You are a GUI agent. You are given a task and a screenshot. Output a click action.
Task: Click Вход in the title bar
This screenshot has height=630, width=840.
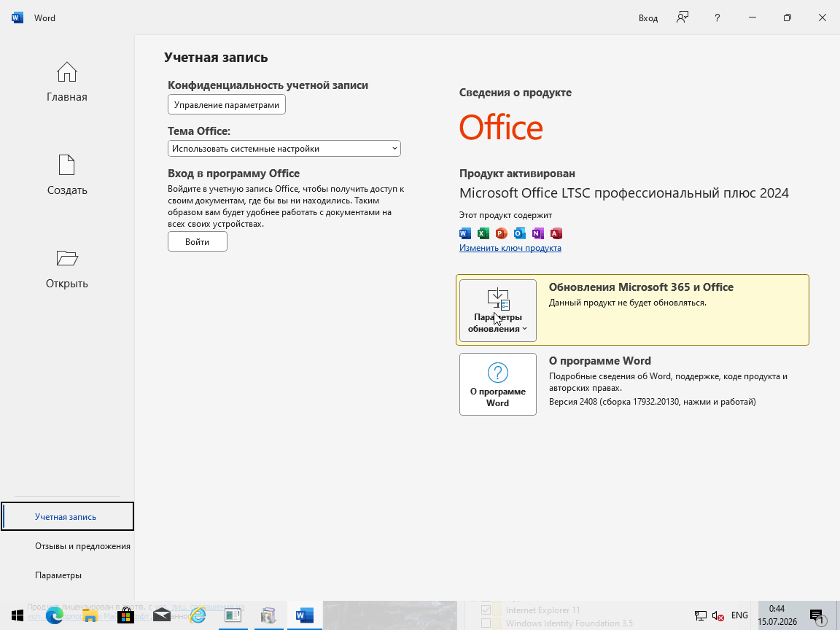coord(647,17)
